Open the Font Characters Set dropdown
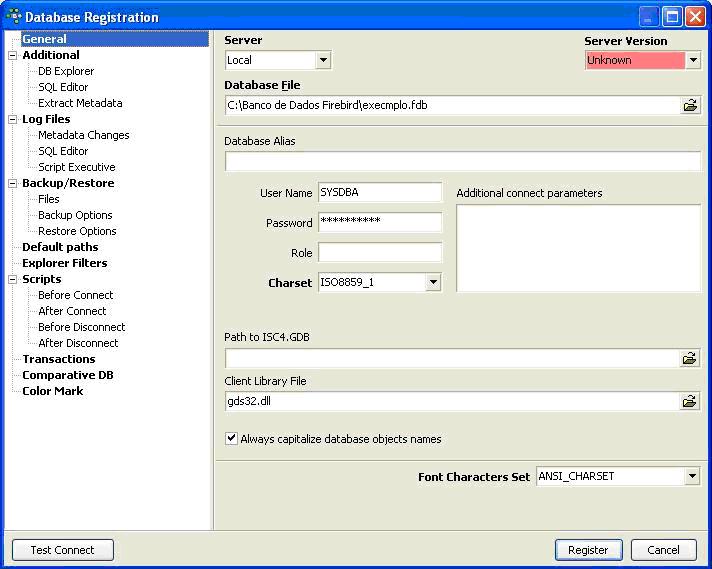This screenshot has height=569, width=712. click(x=692, y=477)
